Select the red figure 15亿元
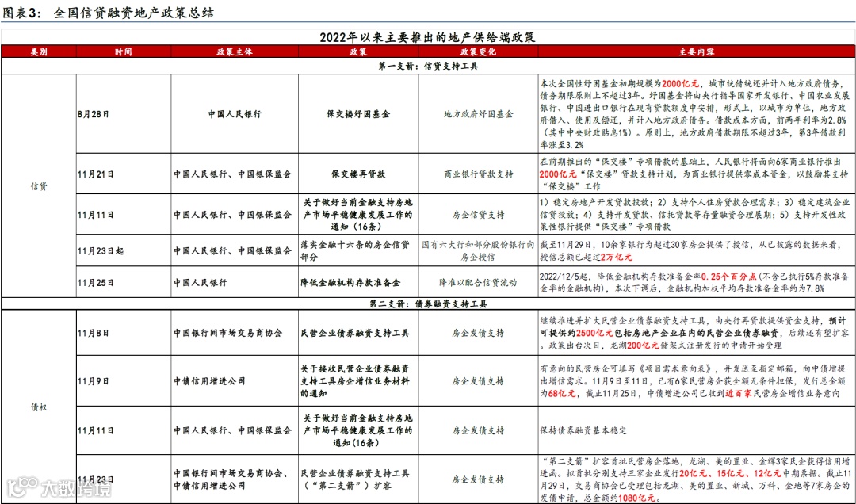Image resolution: width=856 pixels, height=504 pixels. point(732,473)
